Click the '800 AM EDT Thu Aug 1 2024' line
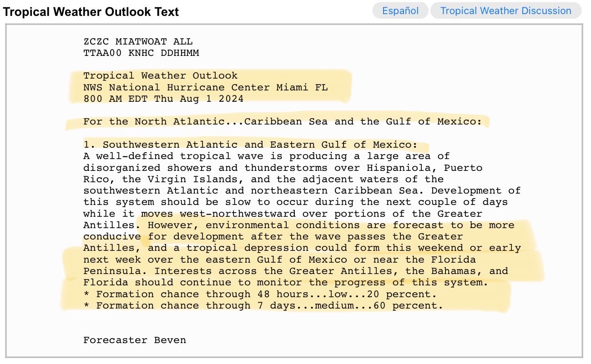Image resolution: width=591 pixels, height=364 pixels. pos(163,99)
